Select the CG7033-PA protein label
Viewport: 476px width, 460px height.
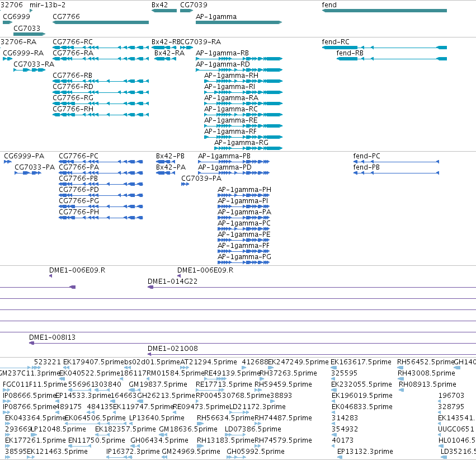[35, 167]
